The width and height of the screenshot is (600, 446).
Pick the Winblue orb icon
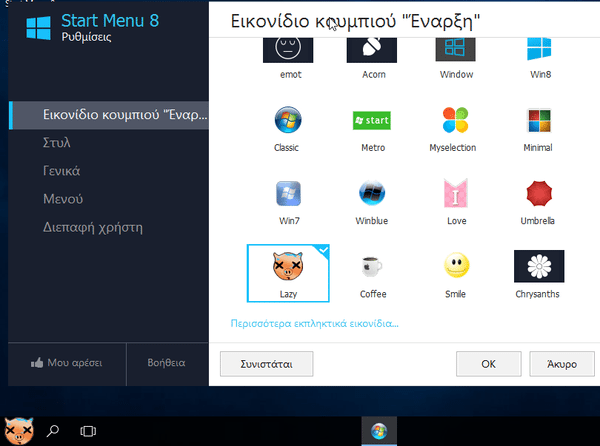point(372,193)
